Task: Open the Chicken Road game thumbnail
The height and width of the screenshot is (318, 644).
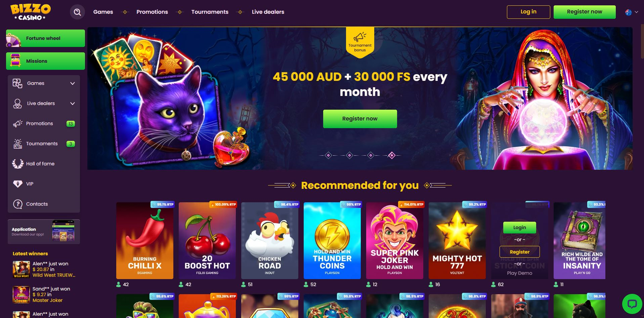Action: point(270,241)
